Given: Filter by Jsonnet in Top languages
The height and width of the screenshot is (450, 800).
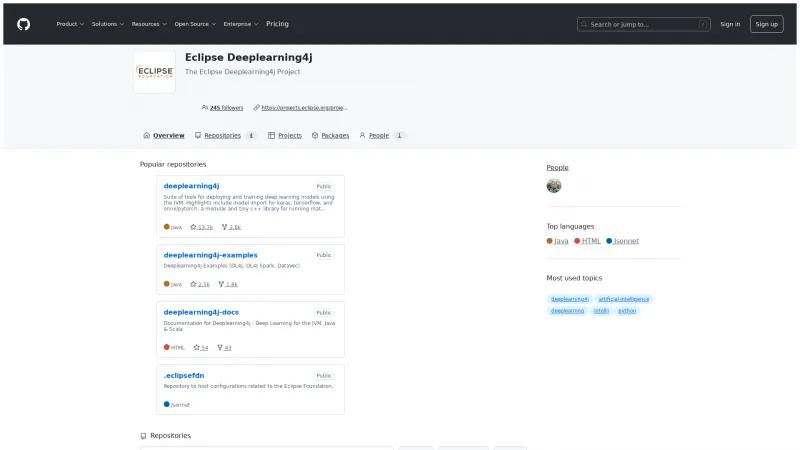Looking at the screenshot, I should pos(626,241).
